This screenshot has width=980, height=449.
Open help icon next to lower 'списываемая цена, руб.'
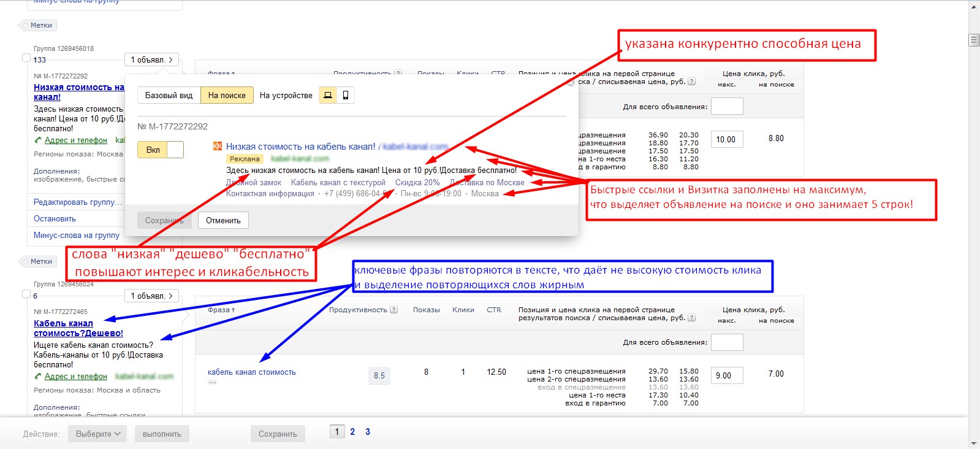692,318
